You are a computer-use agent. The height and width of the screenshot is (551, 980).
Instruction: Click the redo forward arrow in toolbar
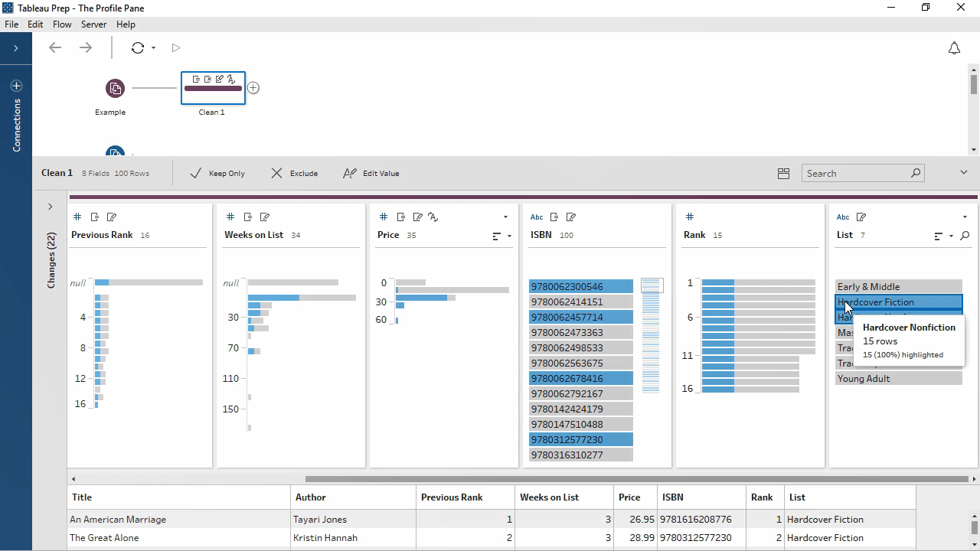[x=86, y=47]
